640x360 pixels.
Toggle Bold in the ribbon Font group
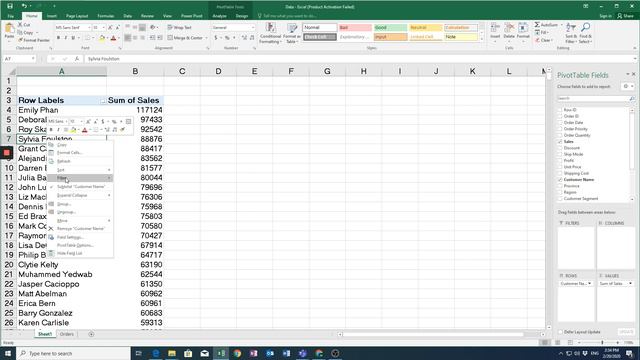click(x=58, y=38)
